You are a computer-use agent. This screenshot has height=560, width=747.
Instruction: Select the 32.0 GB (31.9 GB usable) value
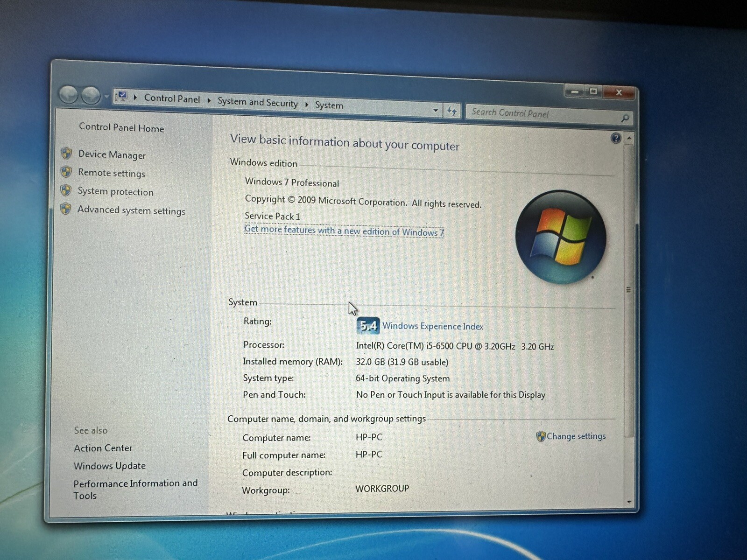(x=402, y=362)
